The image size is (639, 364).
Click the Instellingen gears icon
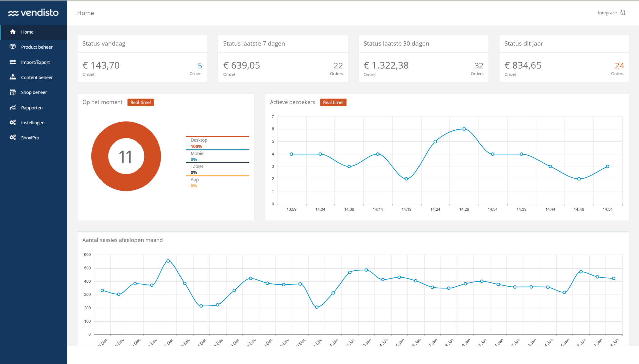(13, 122)
